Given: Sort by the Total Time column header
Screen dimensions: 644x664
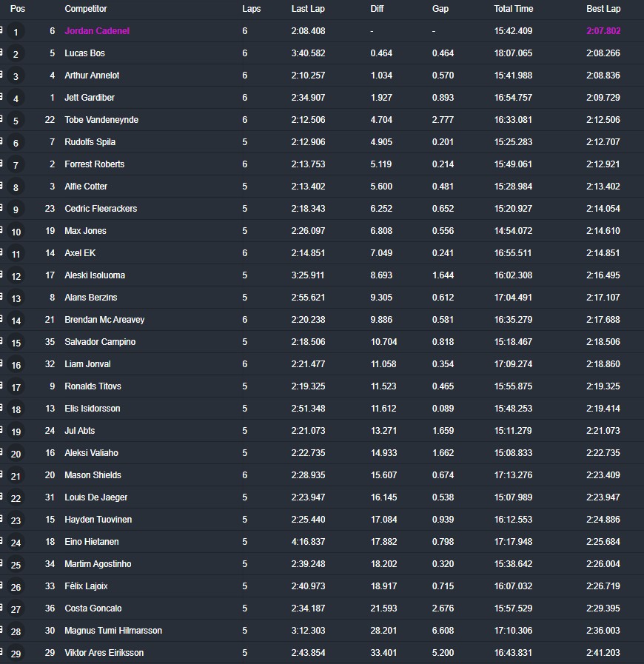Looking at the screenshot, I should point(513,9).
